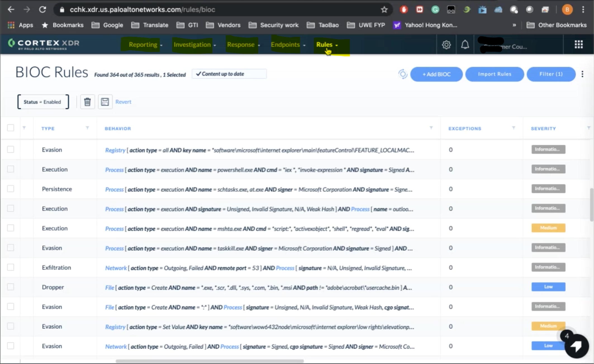Open the three-dot menu beside Filter button
This screenshot has width=594, height=364.
coord(582,74)
